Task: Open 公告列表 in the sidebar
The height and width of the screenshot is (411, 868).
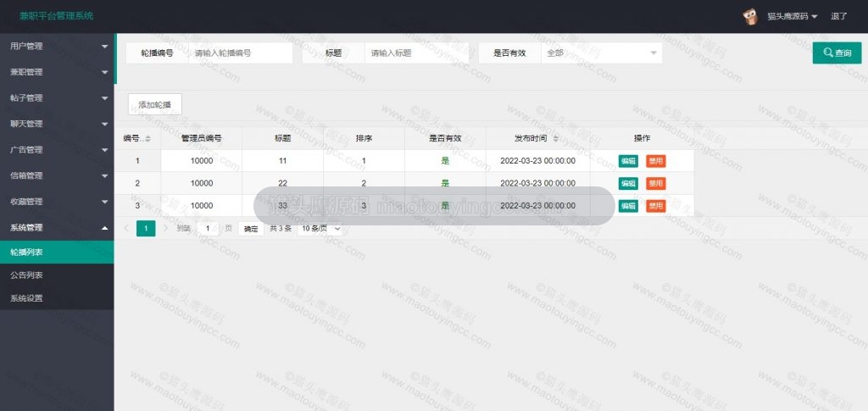Action: (57, 275)
